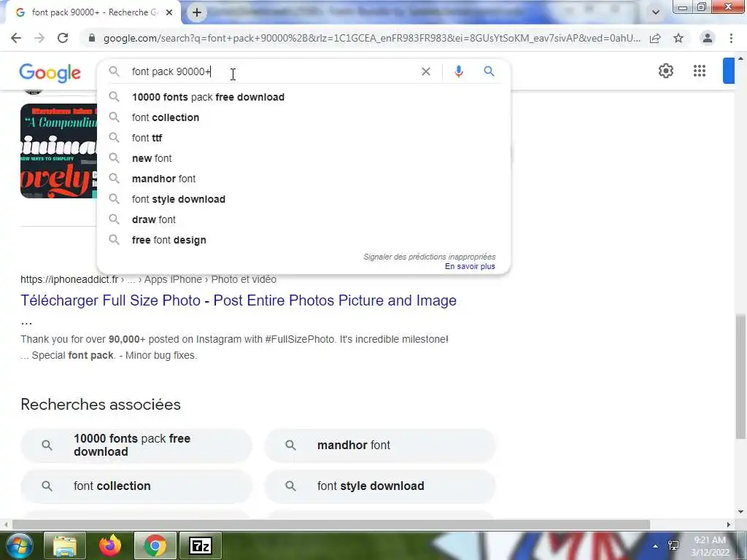Show hidden system tray icons
This screenshot has width=747, height=560.
pos(656,546)
